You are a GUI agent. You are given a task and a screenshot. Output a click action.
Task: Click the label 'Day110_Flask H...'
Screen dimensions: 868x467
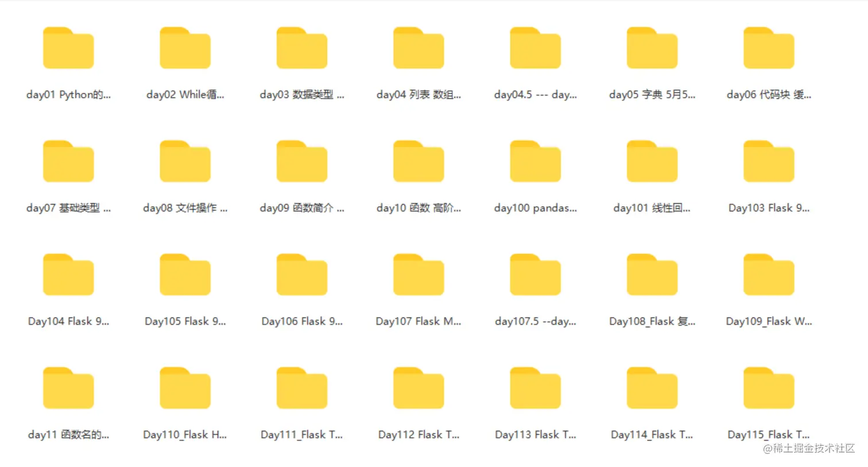click(x=185, y=435)
